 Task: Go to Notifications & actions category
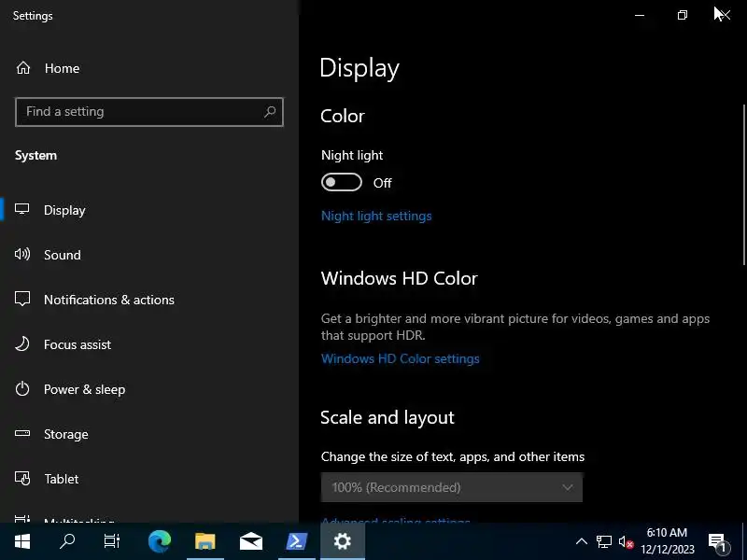[x=149, y=300]
